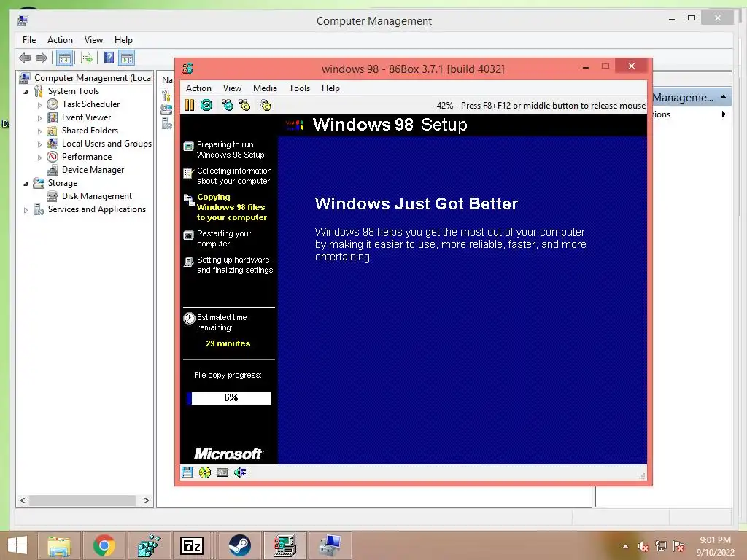The width and height of the screenshot is (747, 560).
Task: Select Computer Management (Local) root node
Action: click(86, 77)
